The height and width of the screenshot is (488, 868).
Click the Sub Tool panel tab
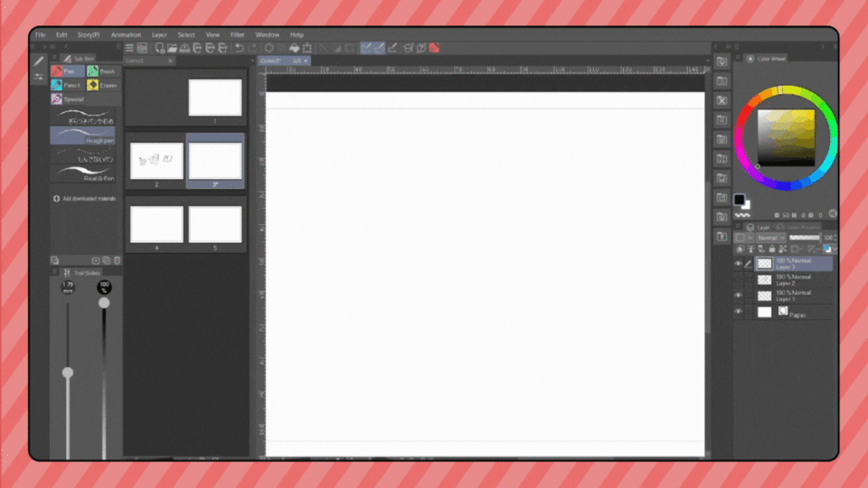(80, 59)
